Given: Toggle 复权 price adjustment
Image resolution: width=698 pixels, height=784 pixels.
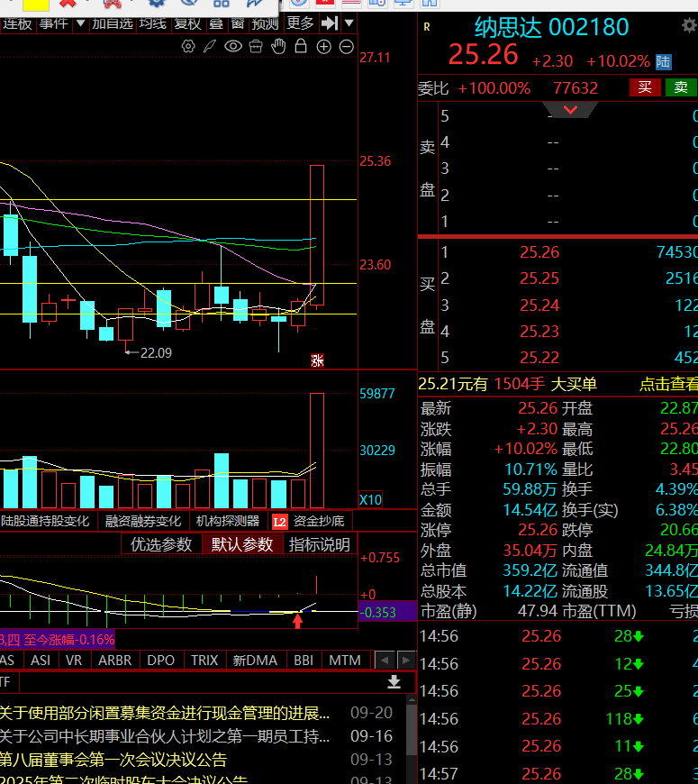Looking at the screenshot, I should point(187,23).
